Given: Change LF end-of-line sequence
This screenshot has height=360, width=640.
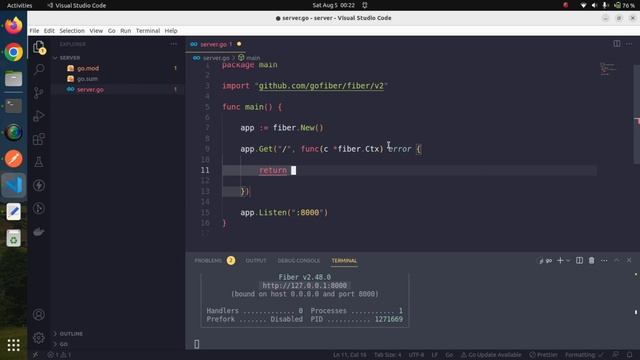Looking at the screenshot, I should [x=435, y=355].
